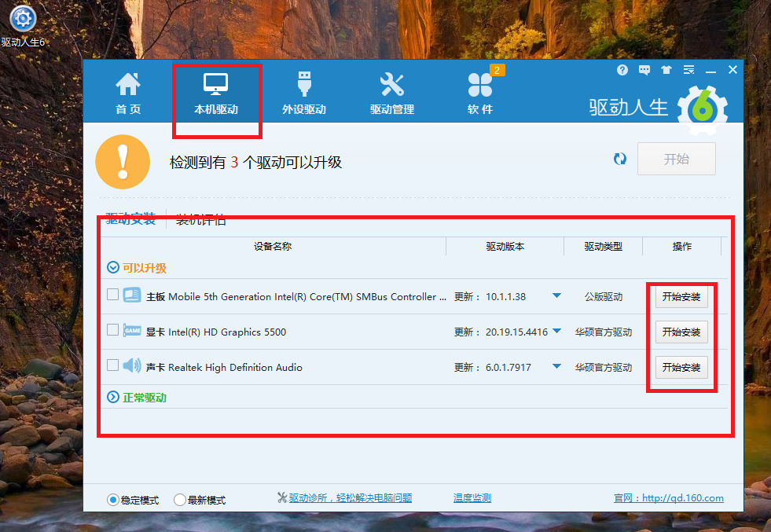Image resolution: width=771 pixels, height=532 pixels.
Task: Select the 驱动安装 sub-tab
Action: (130, 219)
